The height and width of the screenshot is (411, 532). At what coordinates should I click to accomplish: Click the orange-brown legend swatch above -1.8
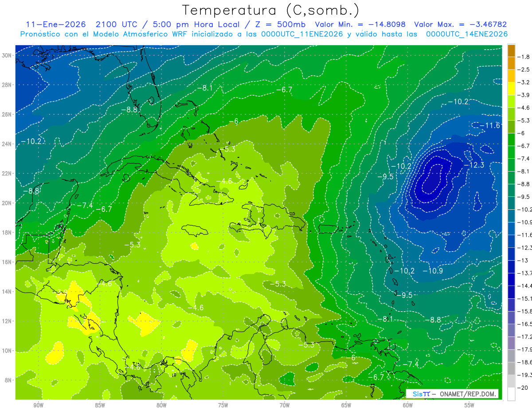coord(511,51)
